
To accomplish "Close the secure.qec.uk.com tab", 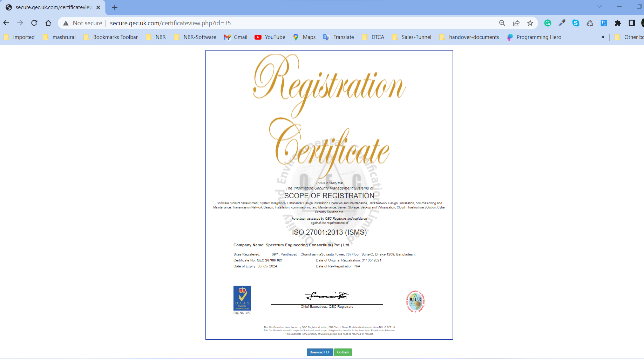I will coord(98,7).
